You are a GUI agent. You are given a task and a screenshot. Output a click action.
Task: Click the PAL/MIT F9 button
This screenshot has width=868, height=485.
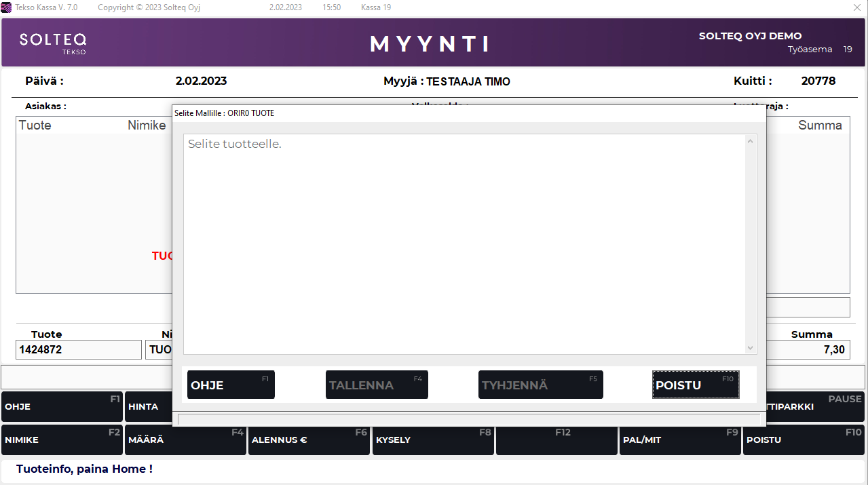coord(679,440)
